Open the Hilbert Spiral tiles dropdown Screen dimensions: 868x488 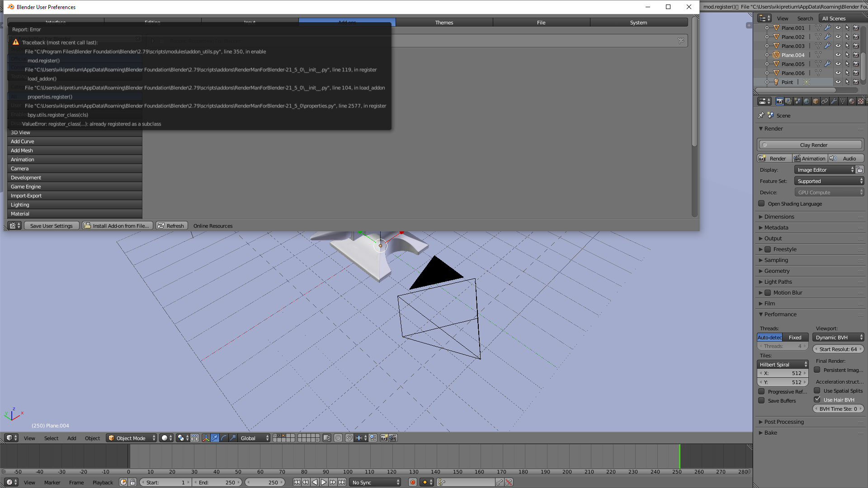click(783, 364)
